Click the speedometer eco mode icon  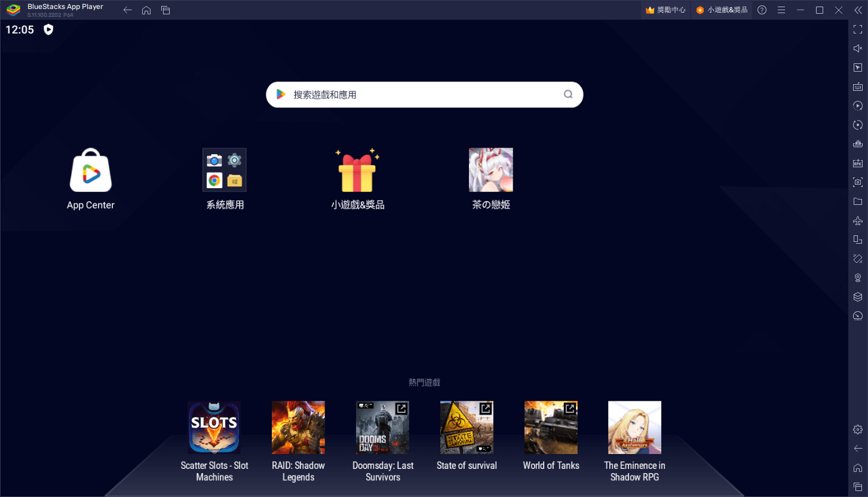point(858,316)
